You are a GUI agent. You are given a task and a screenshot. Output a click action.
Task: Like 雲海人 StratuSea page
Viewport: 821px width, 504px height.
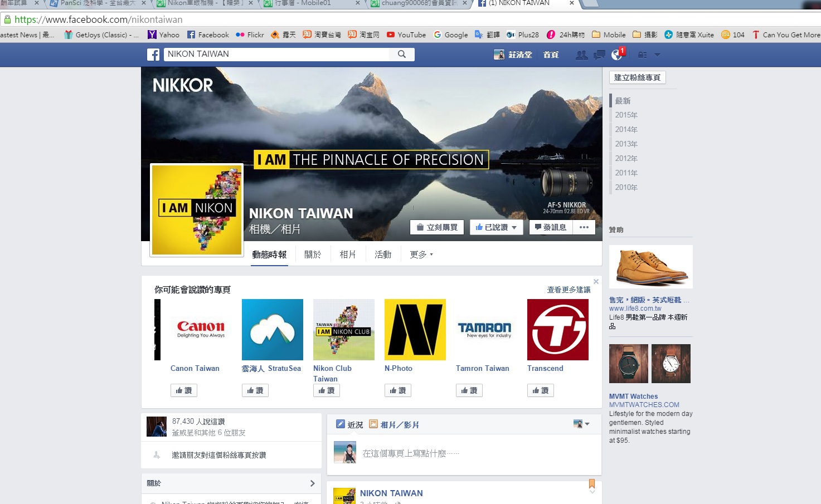click(x=255, y=390)
